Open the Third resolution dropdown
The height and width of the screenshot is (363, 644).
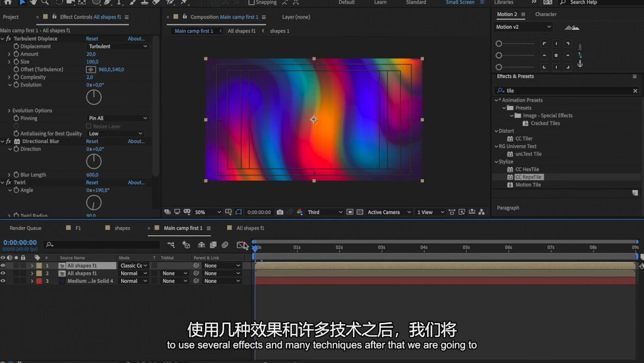pos(324,212)
